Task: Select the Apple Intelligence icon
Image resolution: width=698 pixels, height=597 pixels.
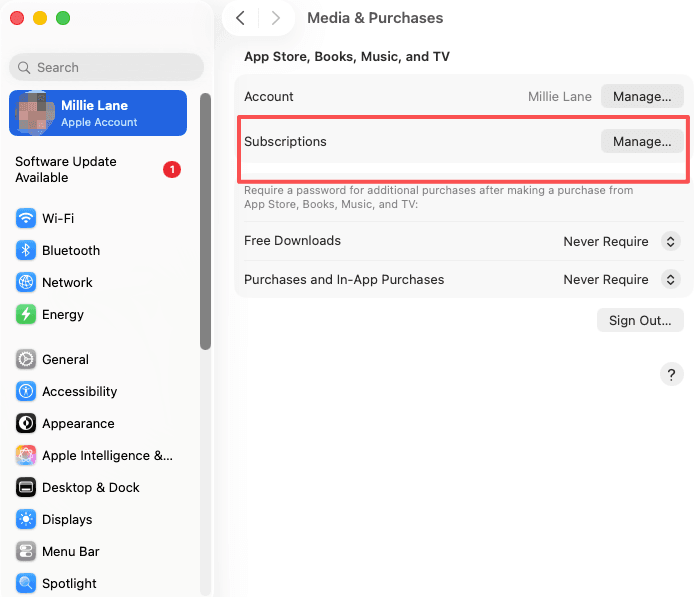Action: pyautogui.click(x=26, y=455)
